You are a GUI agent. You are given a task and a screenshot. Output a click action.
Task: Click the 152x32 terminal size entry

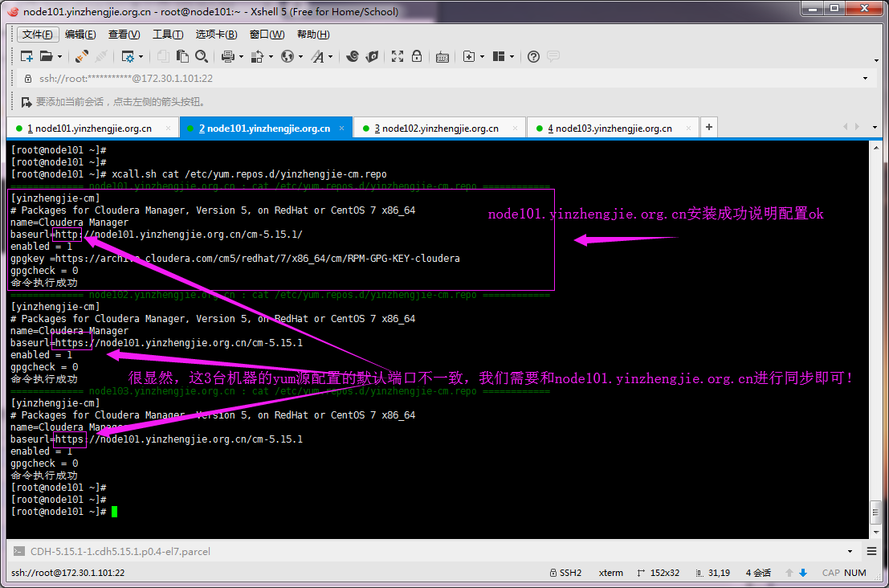[659, 573]
